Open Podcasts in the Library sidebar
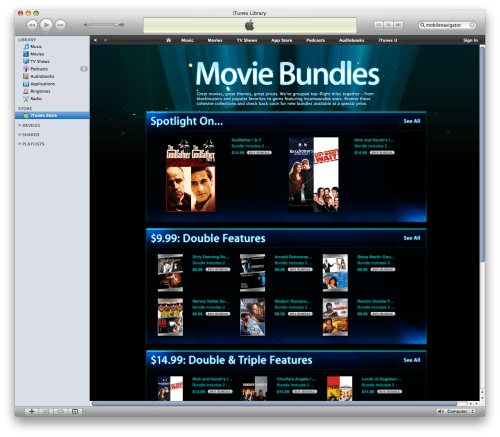 (x=39, y=69)
